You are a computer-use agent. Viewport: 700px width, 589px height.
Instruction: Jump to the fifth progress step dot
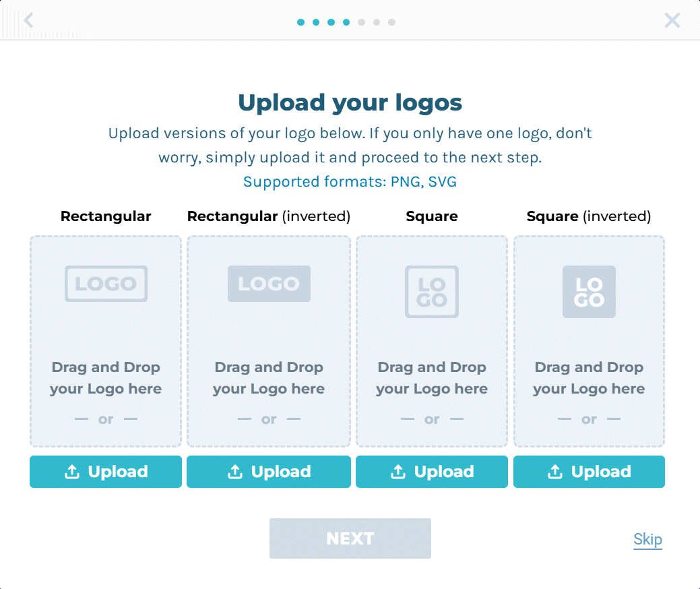[x=362, y=22]
